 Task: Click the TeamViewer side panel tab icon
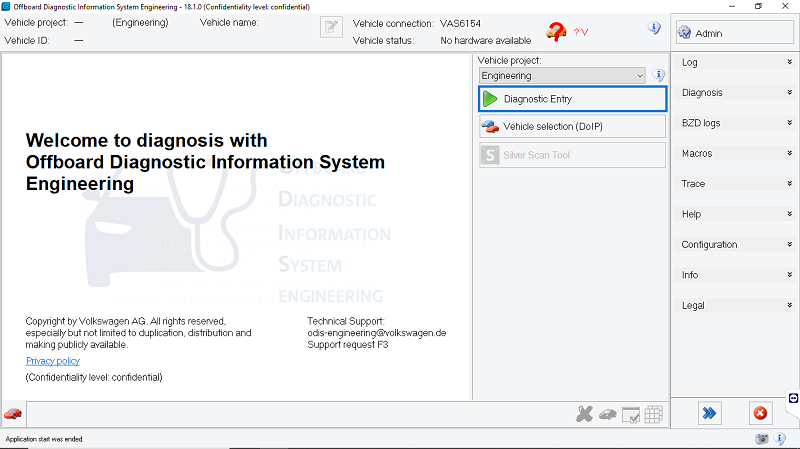793,398
